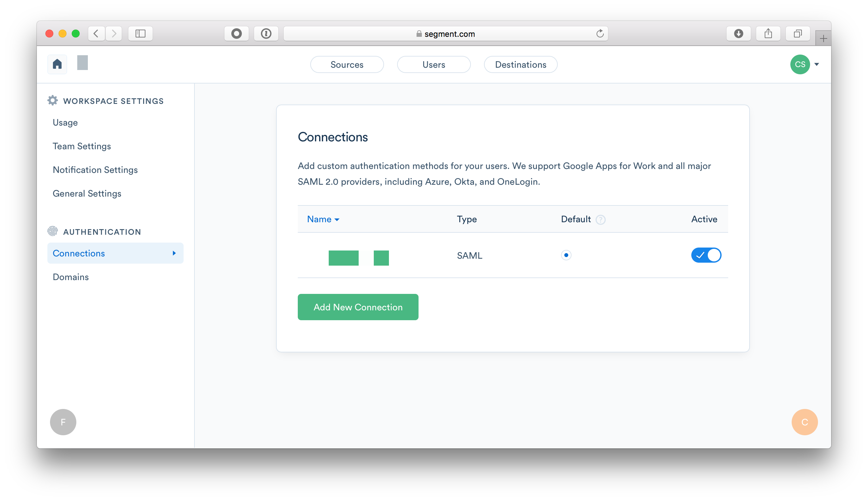Reload the page with the refresh icon
The image size is (868, 501).
(600, 34)
